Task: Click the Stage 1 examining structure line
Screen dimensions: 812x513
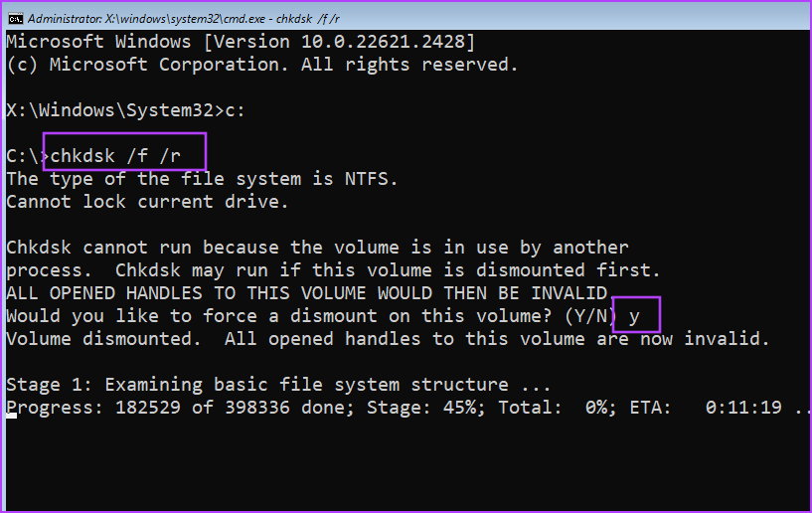Action: pyautogui.click(x=278, y=385)
